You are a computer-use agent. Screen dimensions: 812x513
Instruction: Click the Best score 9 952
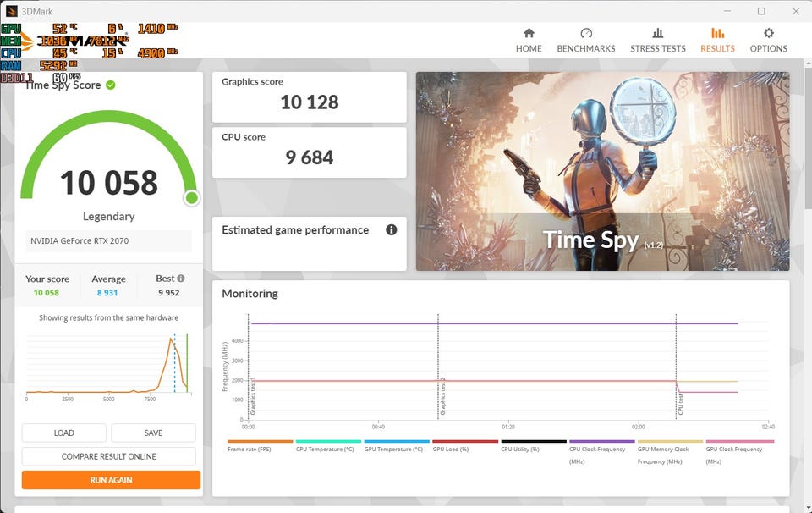pyautogui.click(x=169, y=293)
